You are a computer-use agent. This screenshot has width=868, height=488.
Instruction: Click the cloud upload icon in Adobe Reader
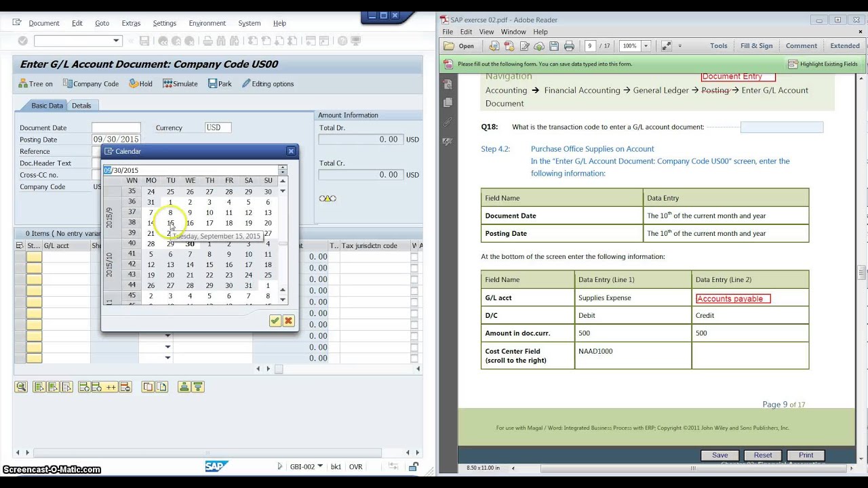coord(539,46)
